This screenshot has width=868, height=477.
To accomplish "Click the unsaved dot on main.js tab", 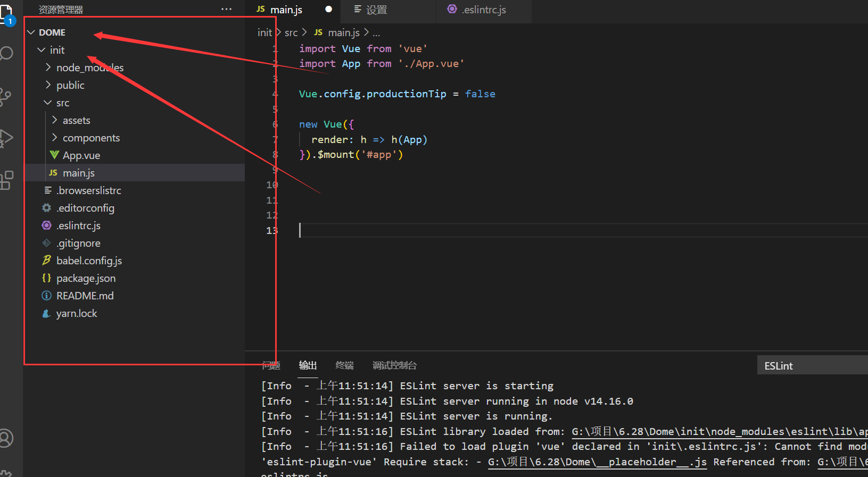I will tap(328, 9).
